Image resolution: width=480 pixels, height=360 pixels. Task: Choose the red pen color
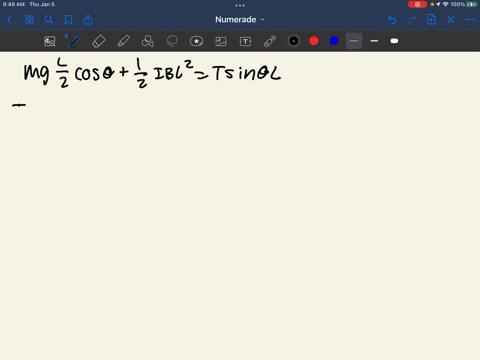(x=314, y=41)
